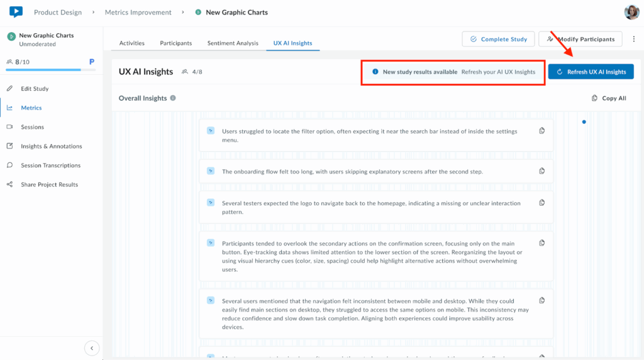
Task: Navigate to Metrics Improvement breadcrumb
Action: (x=138, y=13)
